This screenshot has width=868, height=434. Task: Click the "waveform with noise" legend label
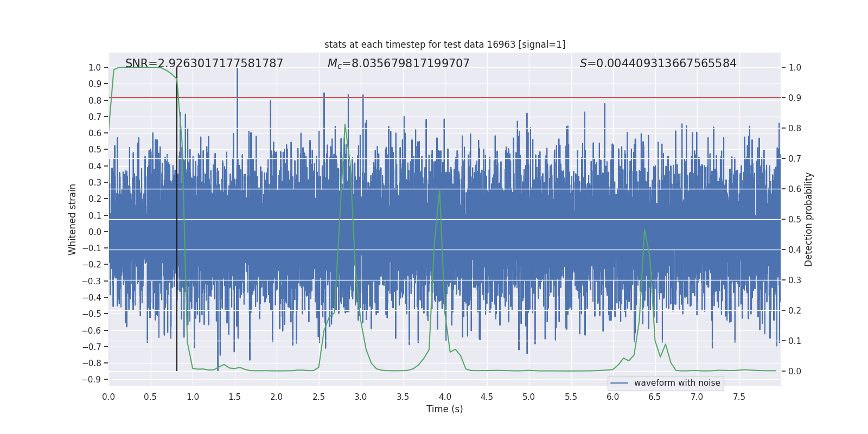tap(676, 383)
